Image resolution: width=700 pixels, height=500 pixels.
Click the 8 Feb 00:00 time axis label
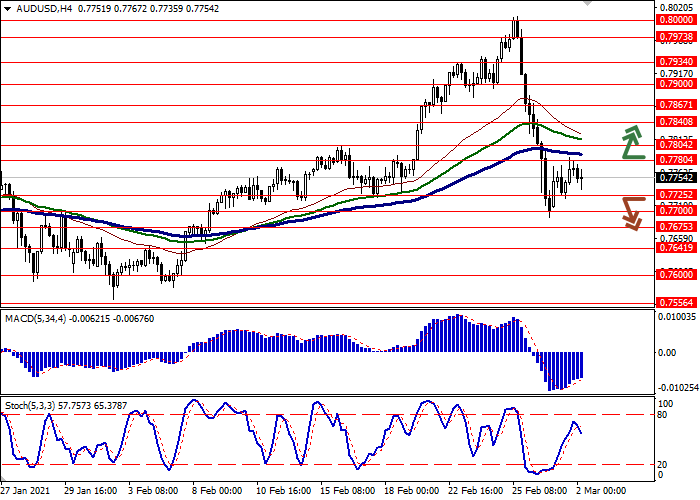pyautogui.click(x=217, y=491)
